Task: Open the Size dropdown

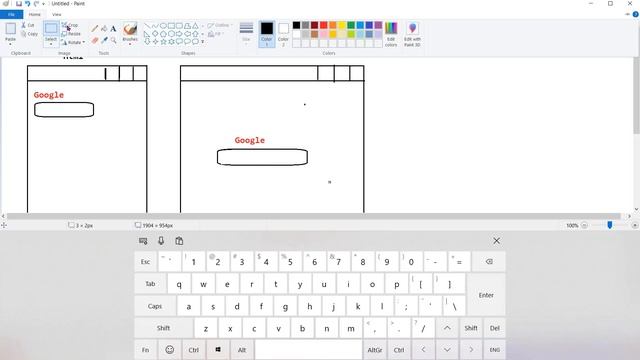Action: tap(246, 34)
